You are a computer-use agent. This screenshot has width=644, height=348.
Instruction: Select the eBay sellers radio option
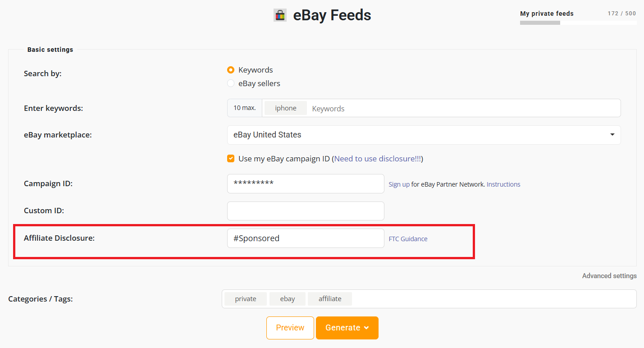pos(231,83)
